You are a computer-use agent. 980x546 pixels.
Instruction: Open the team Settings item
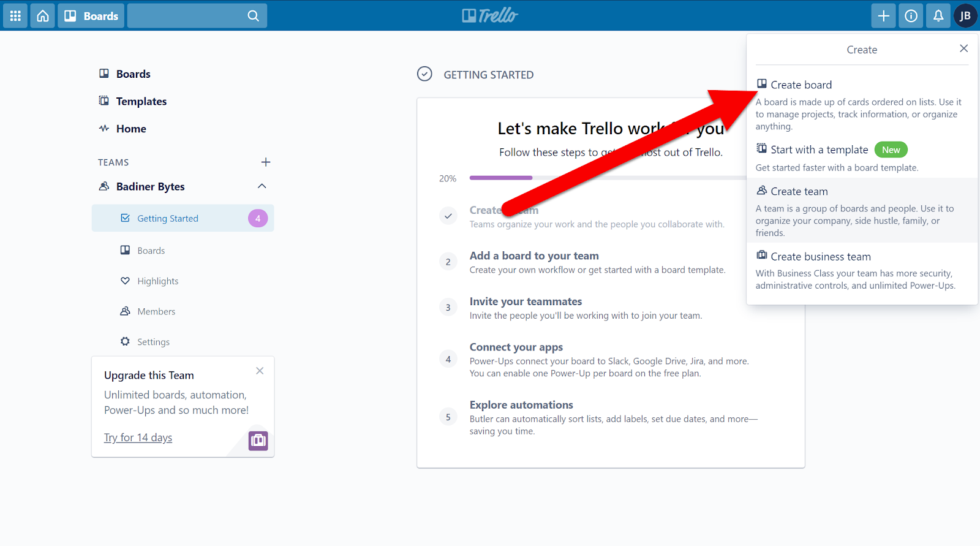pyautogui.click(x=153, y=342)
